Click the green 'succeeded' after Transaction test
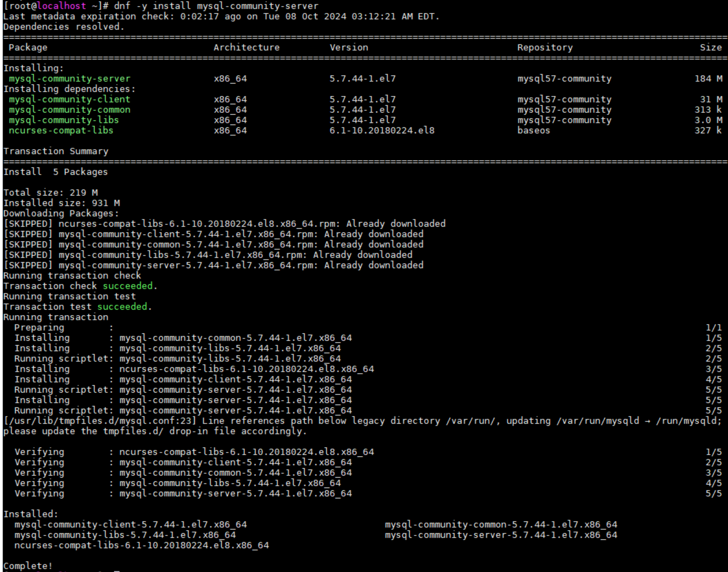Screen dimensions: 728x572 pyautogui.click(x=122, y=307)
